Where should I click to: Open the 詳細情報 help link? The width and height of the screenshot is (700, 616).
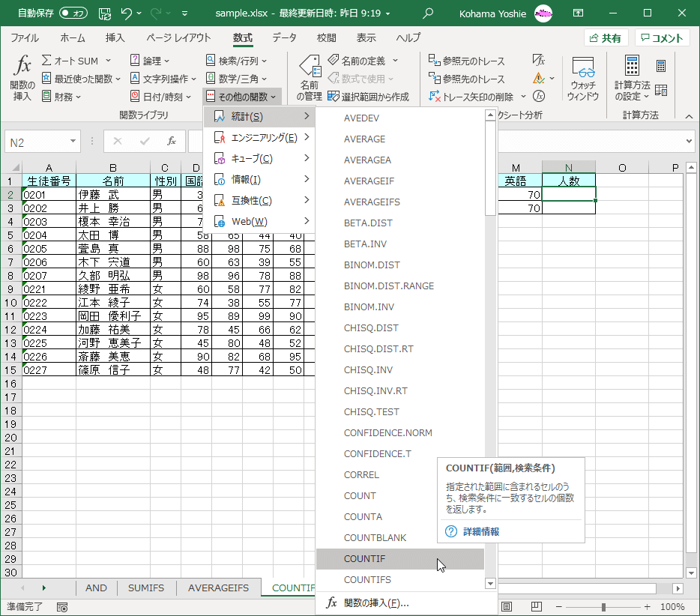[x=480, y=531]
